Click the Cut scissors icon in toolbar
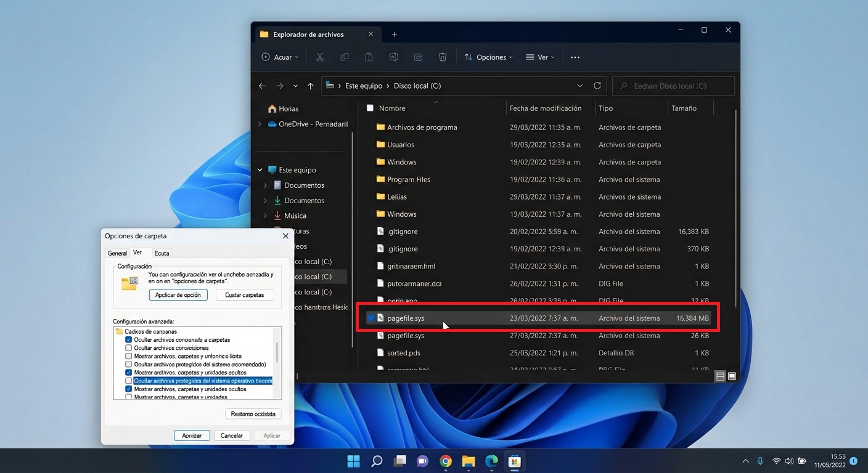 pyautogui.click(x=319, y=57)
